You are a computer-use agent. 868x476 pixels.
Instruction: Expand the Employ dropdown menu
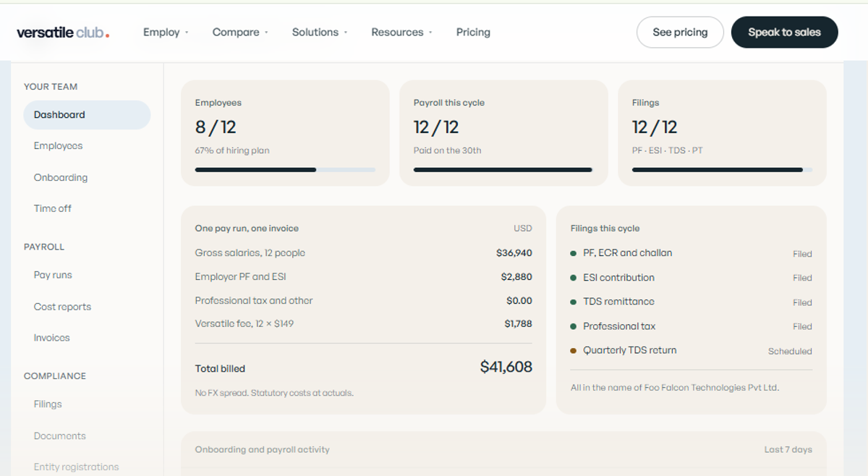click(x=166, y=33)
